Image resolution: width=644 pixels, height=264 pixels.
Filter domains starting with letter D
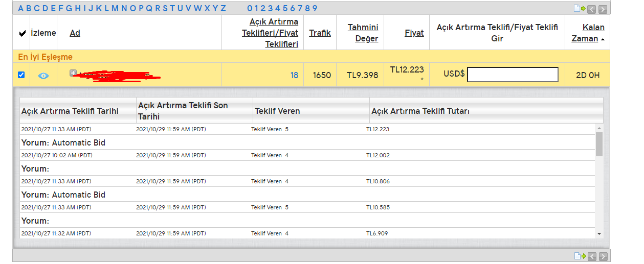pos(45,8)
